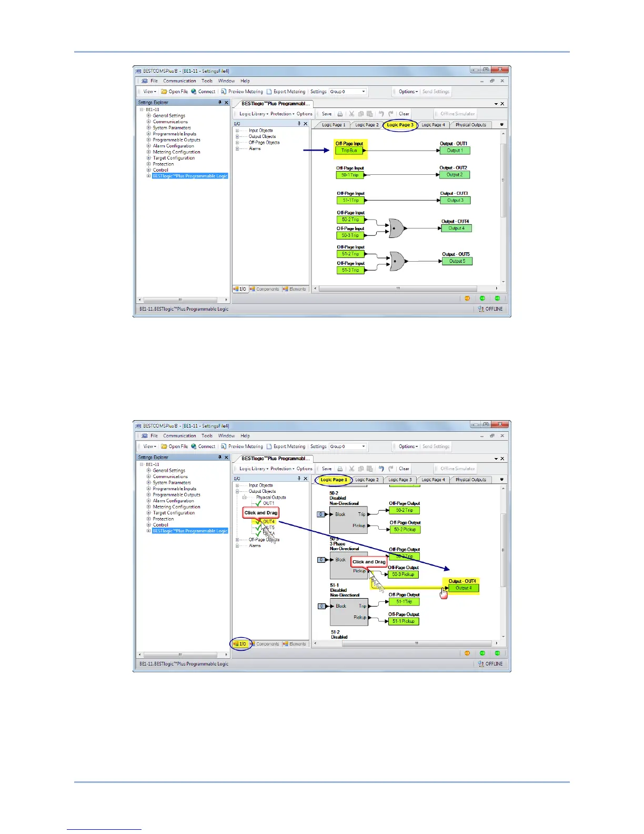Click horizontal scrollbar under upper logic diagram

coord(398,289)
